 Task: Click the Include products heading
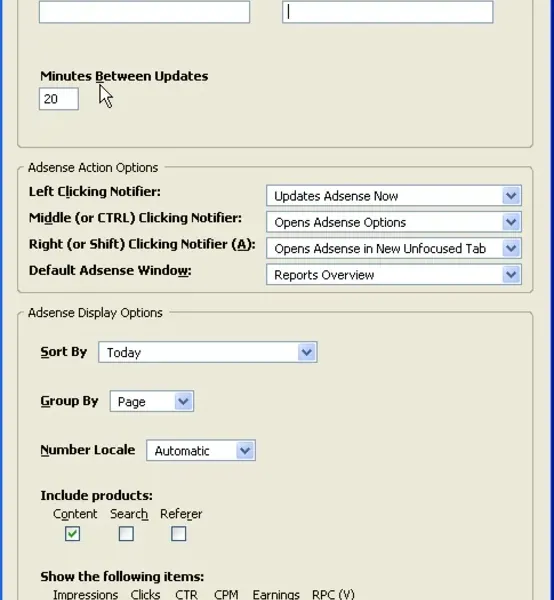(x=96, y=496)
